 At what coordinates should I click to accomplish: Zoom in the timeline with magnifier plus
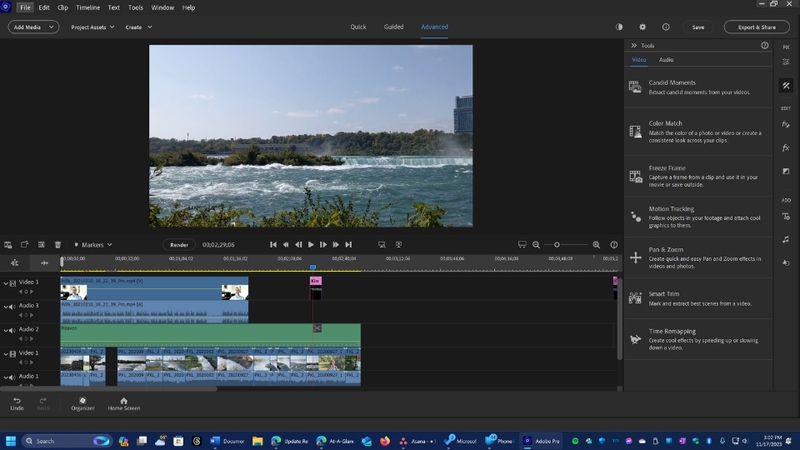click(x=596, y=245)
